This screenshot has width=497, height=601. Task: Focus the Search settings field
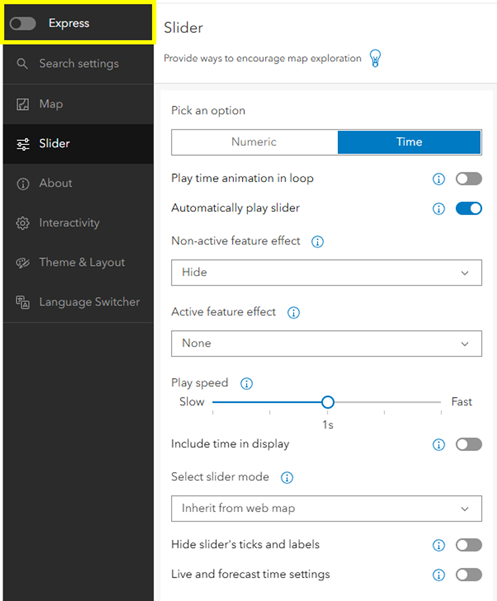[79, 64]
